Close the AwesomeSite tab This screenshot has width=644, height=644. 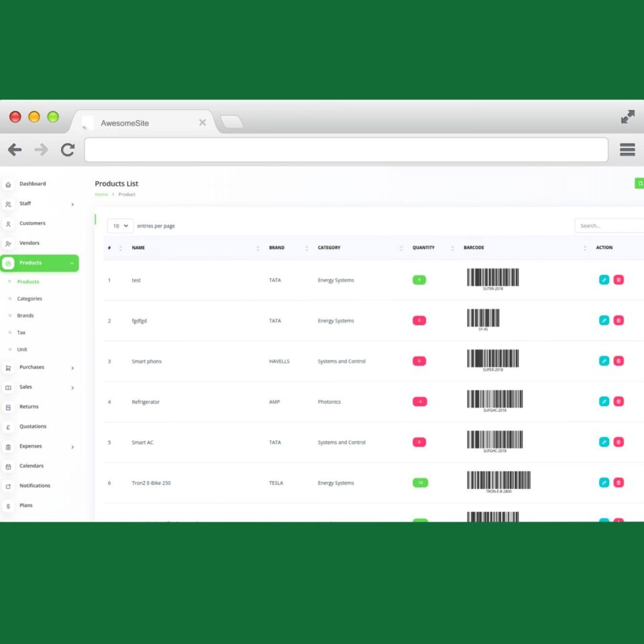coord(203,122)
